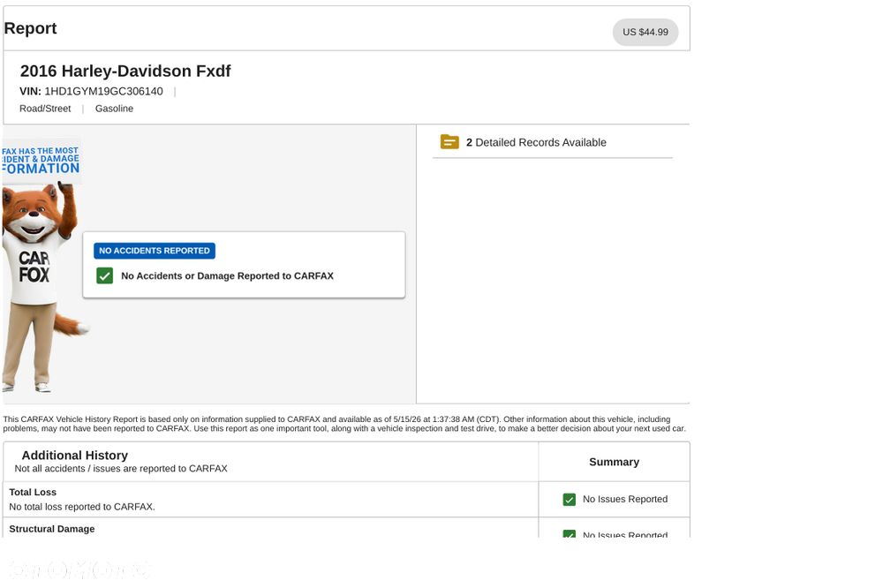The image size is (883, 588).
Task: Click No Issues Reported in Total Loss row
Action: [x=625, y=499]
